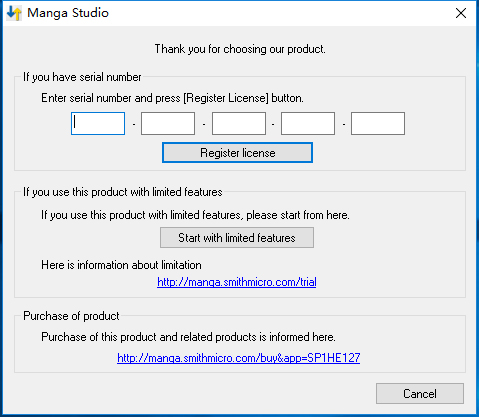Click the third serial number box
The image size is (479, 417).
point(239,124)
